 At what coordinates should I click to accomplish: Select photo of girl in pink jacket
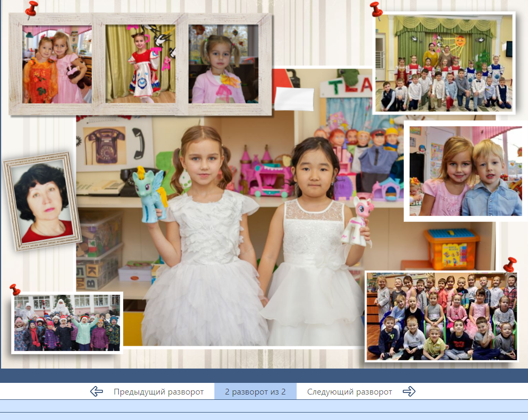(223, 64)
